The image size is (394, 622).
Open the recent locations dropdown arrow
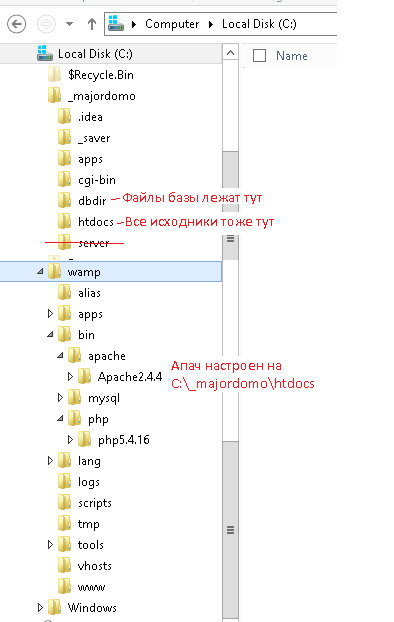click(x=69, y=24)
